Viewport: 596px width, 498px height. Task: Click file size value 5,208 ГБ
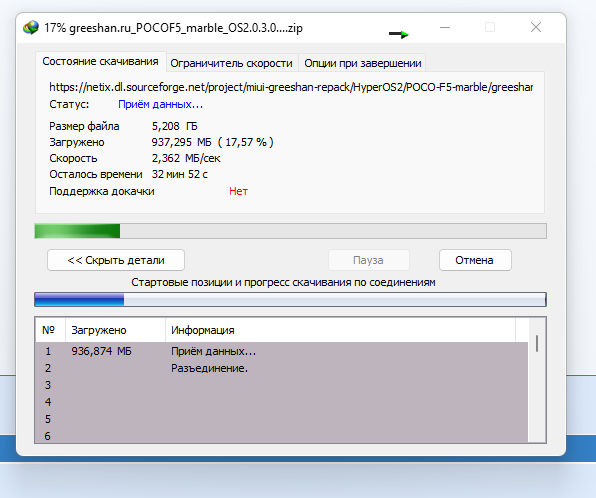pos(174,126)
